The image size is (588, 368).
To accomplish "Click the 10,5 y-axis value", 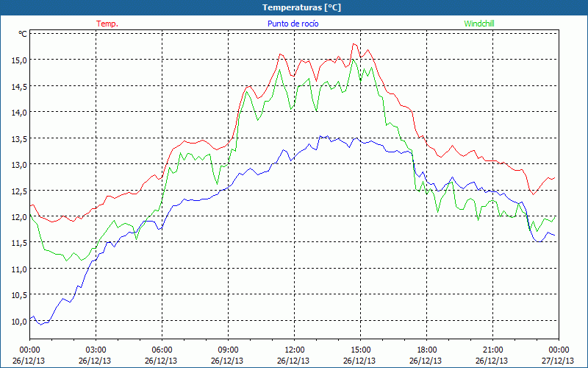I will (20, 295).
